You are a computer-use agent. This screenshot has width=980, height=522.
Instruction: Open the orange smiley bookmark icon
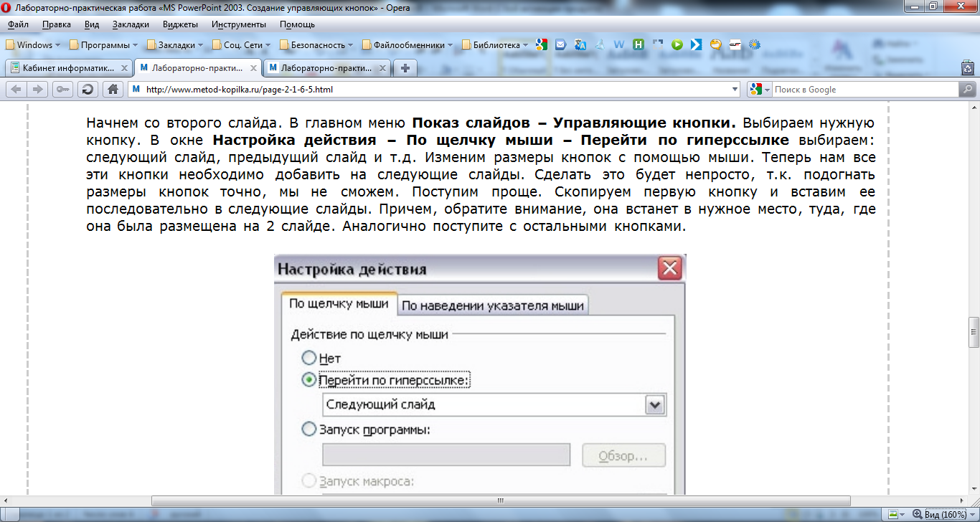coord(715,44)
